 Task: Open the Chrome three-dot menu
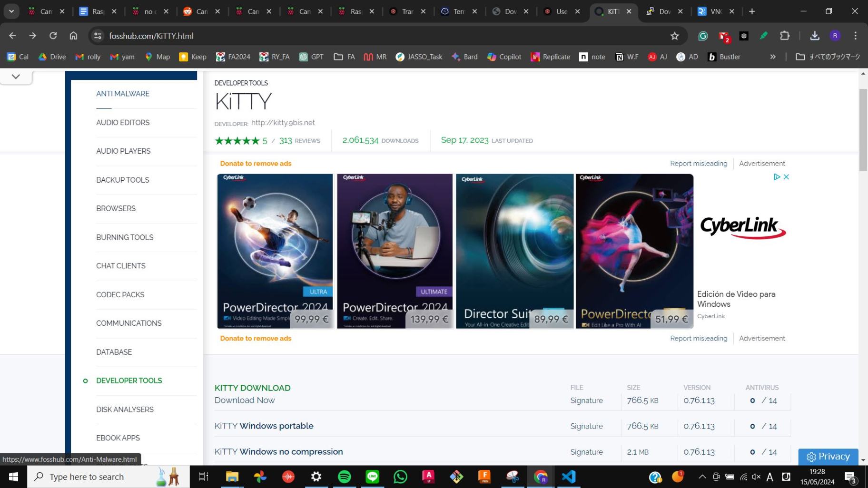click(855, 36)
